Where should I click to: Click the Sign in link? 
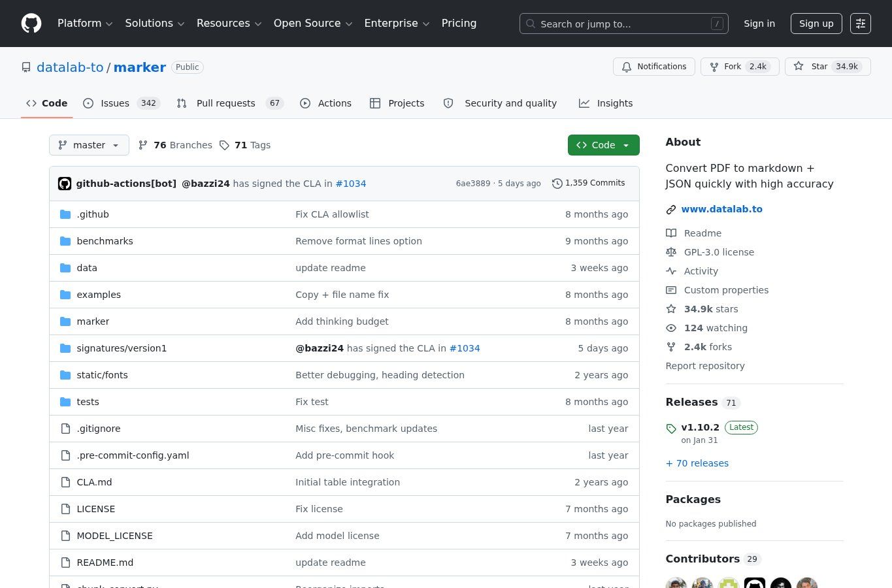[759, 24]
